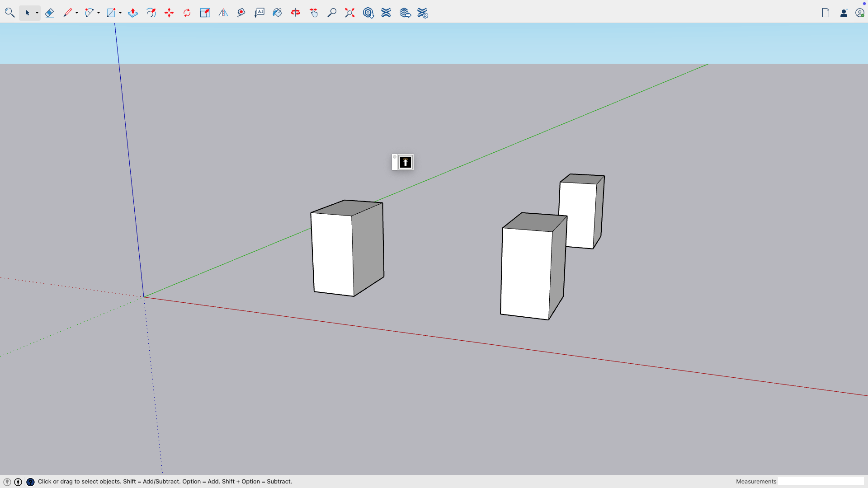The width and height of the screenshot is (868, 488).
Task: Click the help icon in the status bar
Action: 30,482
